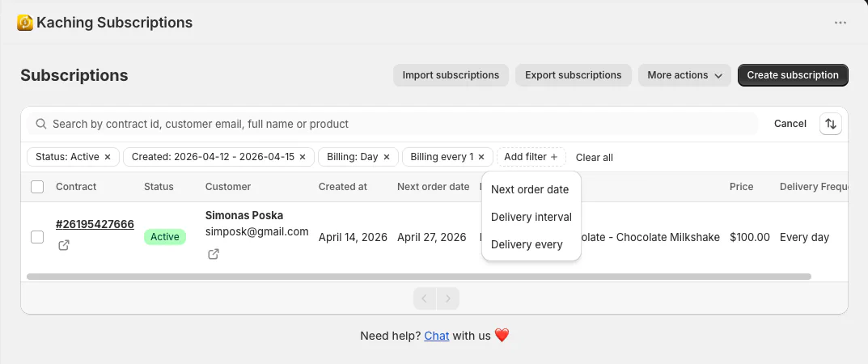Click Export subscriptions button
868x364 pixels.
click(x=573, y=75)
